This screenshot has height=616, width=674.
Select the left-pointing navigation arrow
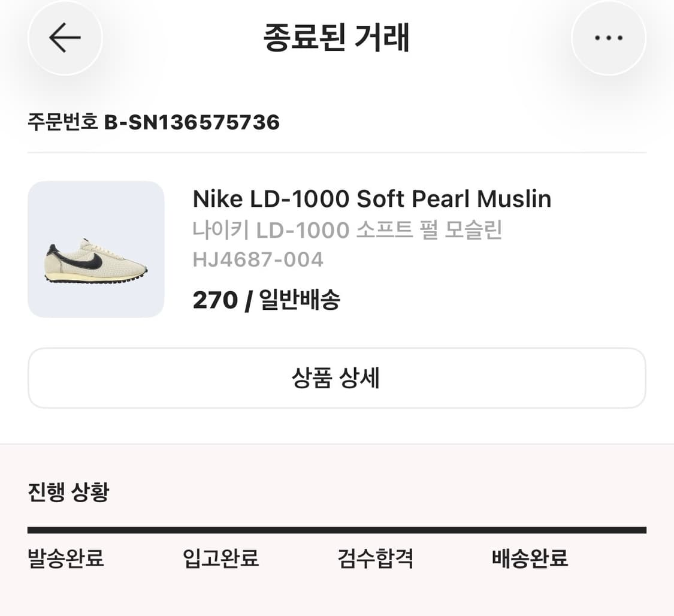click(x=65, y=37)
